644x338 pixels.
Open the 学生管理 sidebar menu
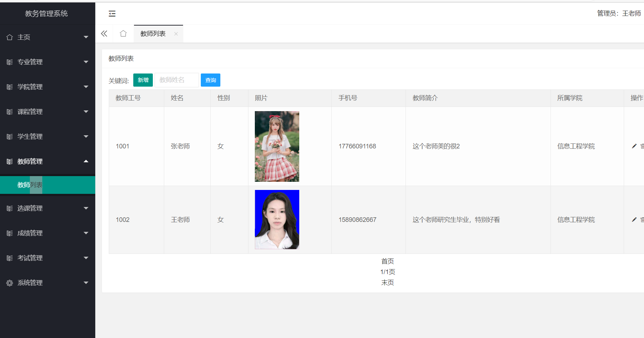tap(48, 137)
